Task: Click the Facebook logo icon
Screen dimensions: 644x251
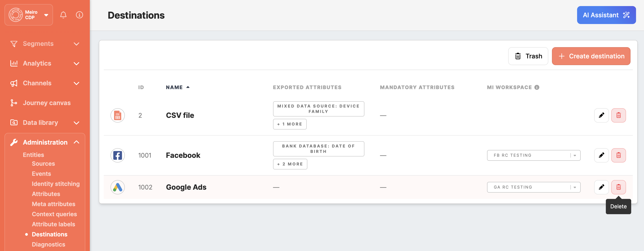Action: [117, 155]
